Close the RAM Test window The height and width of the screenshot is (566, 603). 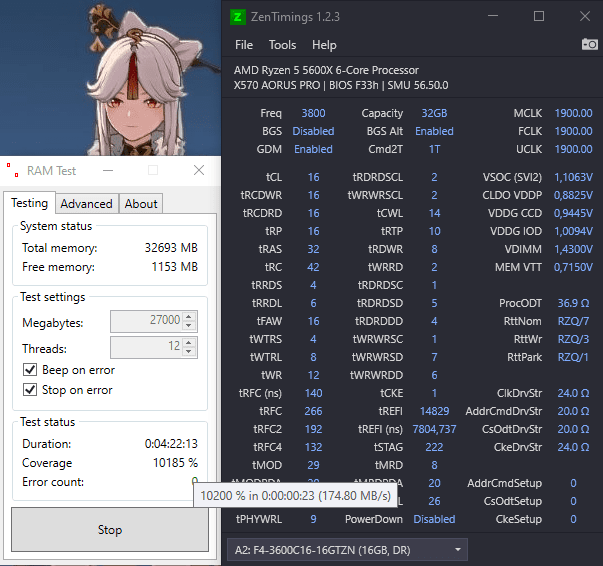(199, 170)
